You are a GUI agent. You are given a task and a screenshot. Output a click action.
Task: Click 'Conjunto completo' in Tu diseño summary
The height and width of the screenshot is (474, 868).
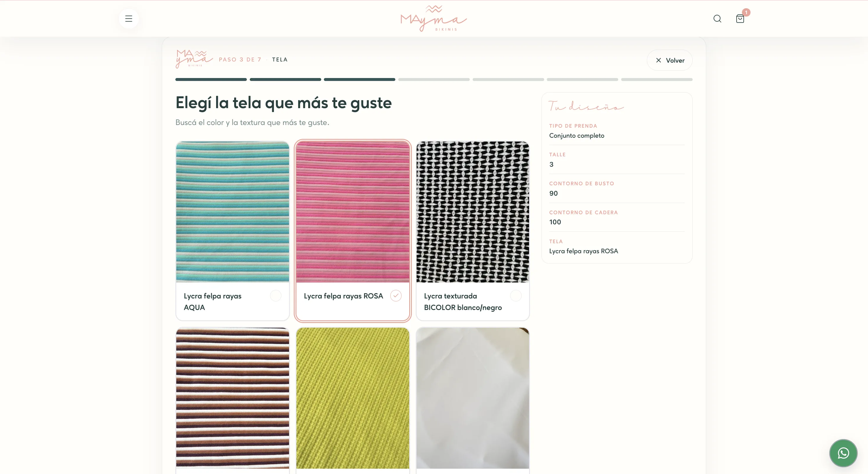[577, 136]
